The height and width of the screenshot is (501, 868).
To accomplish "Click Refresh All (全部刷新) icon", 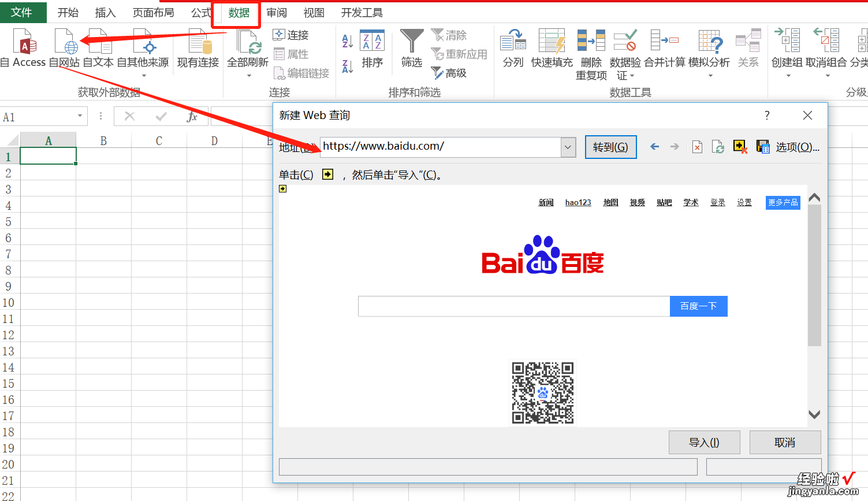I will coord(248,42).
